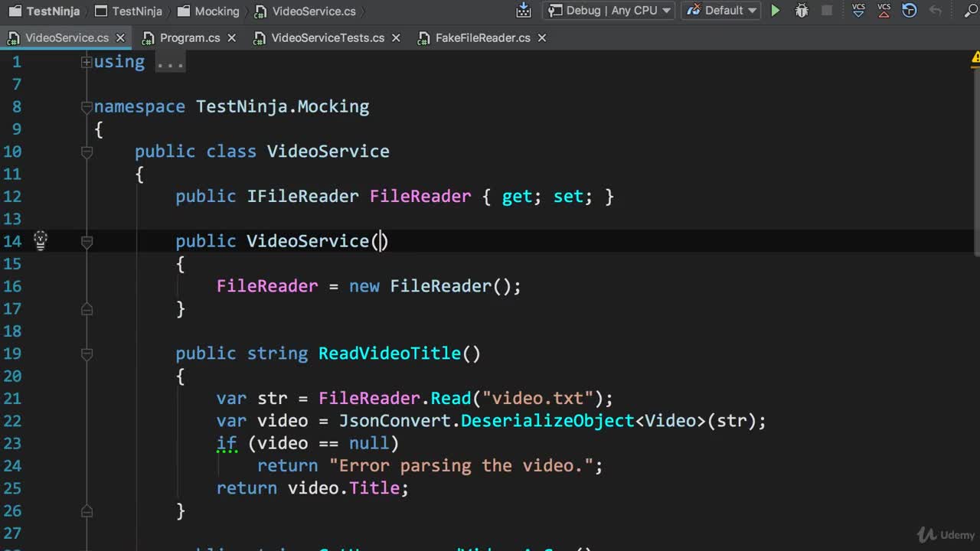980x551 pixels.
Task: Click the lightbulb quick-fix icon on line 14
Action: (41, 241)
